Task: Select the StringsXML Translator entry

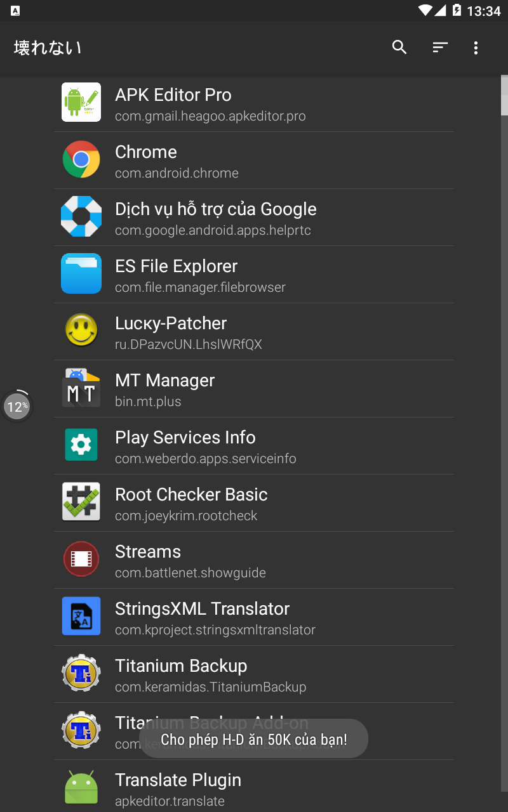Action: (x=254, y=617)
